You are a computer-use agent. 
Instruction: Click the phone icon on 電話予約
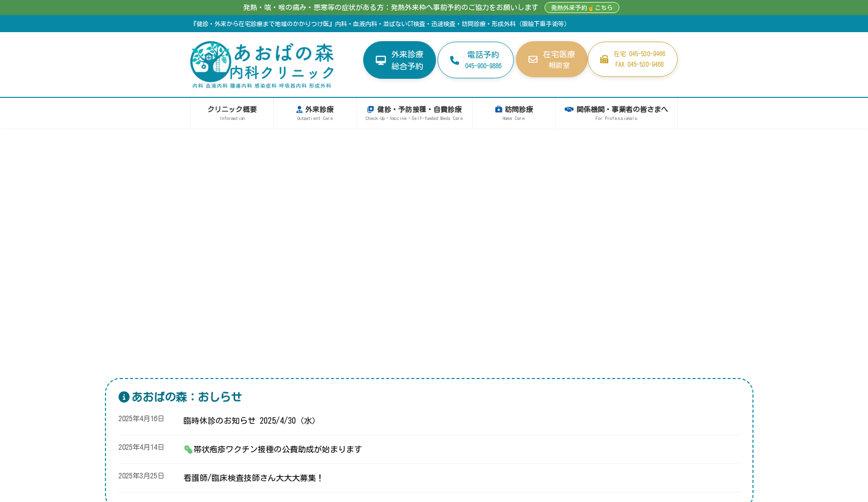point(455,60)
